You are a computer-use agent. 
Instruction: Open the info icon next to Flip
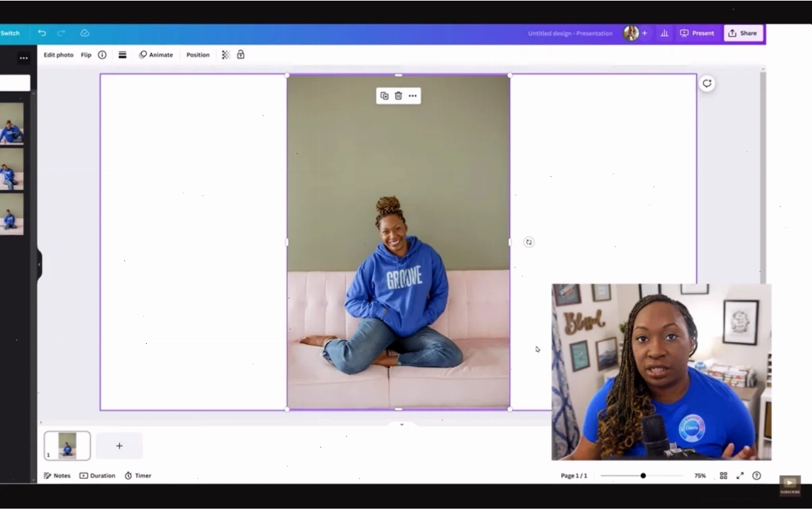[102, 55]
